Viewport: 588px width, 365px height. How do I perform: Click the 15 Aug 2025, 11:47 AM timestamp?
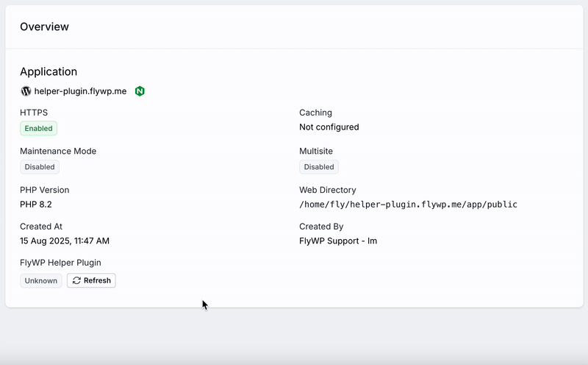[65, 241]
